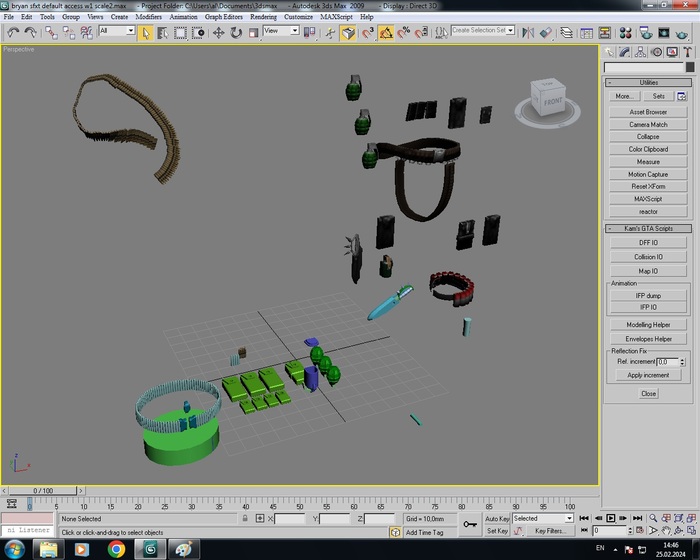Screen dimensions: 700x560
Task: Switch to the Modify panel tab
Action: [x=625, y=52]
